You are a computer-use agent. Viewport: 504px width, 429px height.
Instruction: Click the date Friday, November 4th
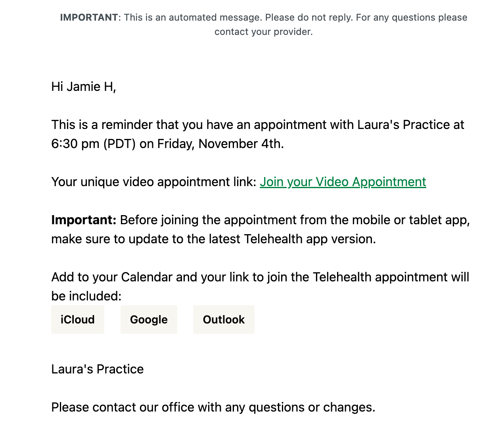coord(220,144)
